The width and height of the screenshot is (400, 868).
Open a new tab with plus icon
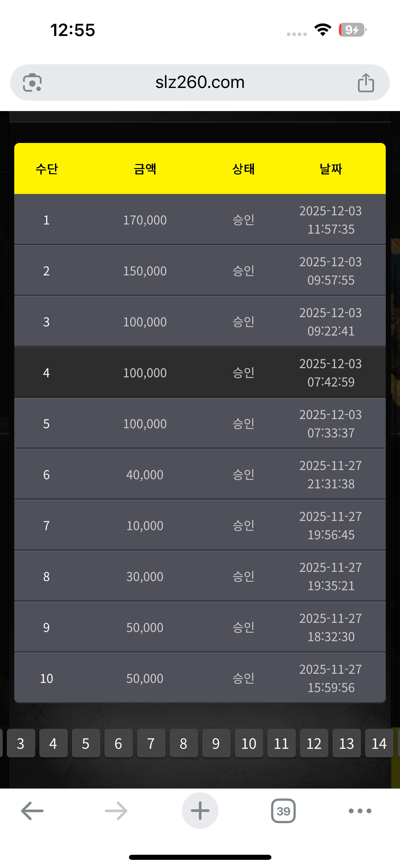click(200, 811)
